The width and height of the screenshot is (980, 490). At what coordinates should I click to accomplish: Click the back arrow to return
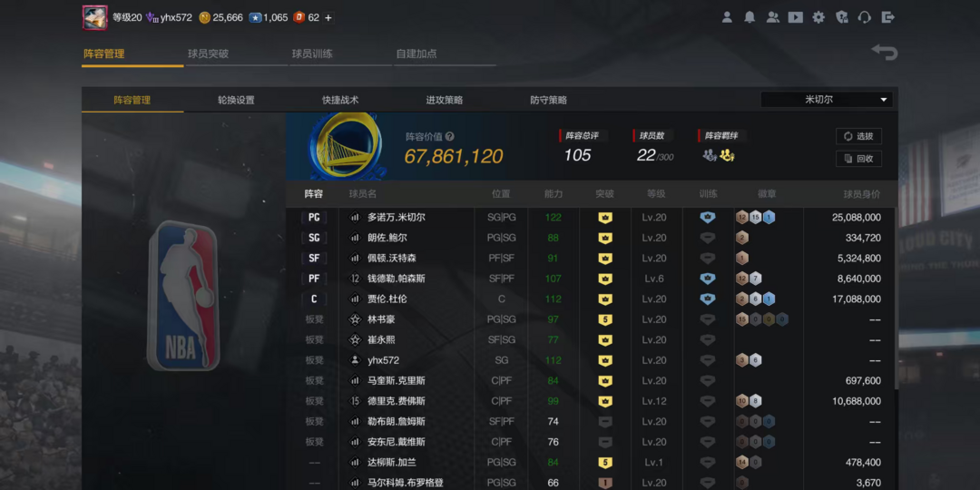884,53
